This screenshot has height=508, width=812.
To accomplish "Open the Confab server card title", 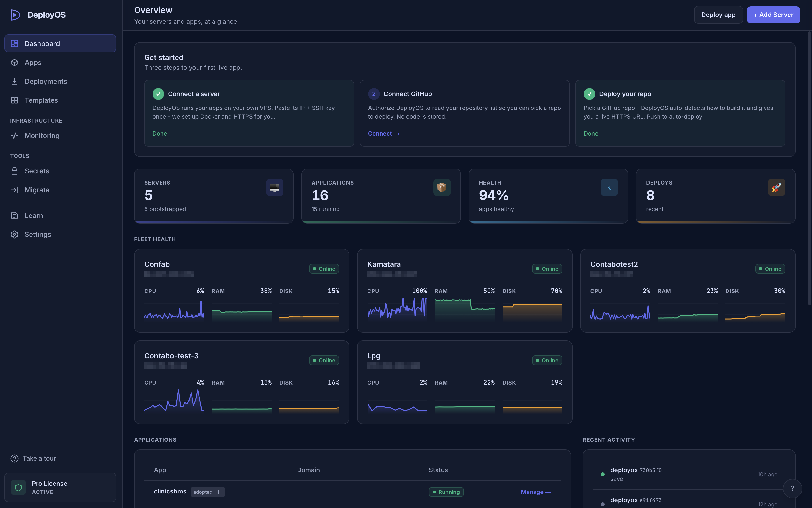I will [x=157, y=264].
